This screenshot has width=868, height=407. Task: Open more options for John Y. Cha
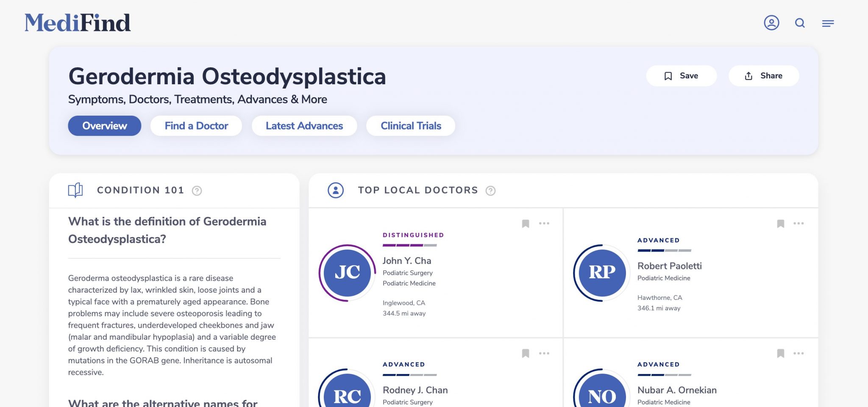(544, 223)
